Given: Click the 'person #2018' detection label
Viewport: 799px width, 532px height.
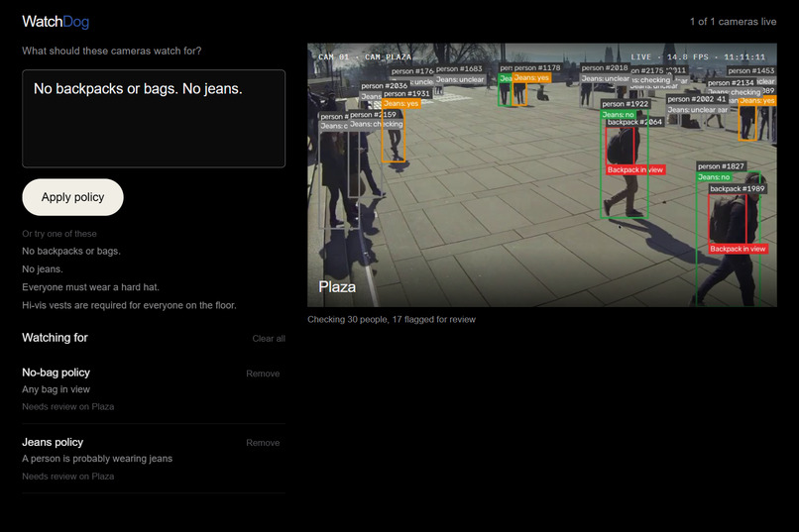Looking at the screenshot, I should (605, 67).
